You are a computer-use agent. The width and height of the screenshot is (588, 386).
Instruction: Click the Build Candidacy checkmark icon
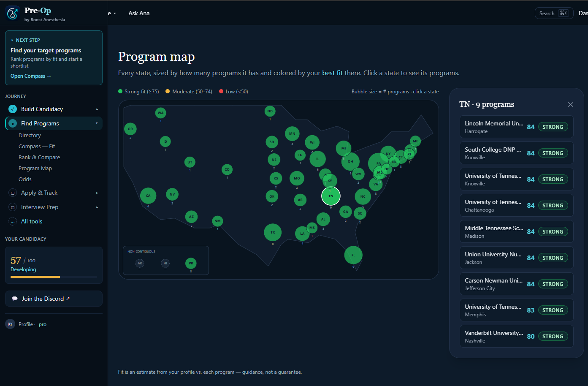[x=13, y=109]
